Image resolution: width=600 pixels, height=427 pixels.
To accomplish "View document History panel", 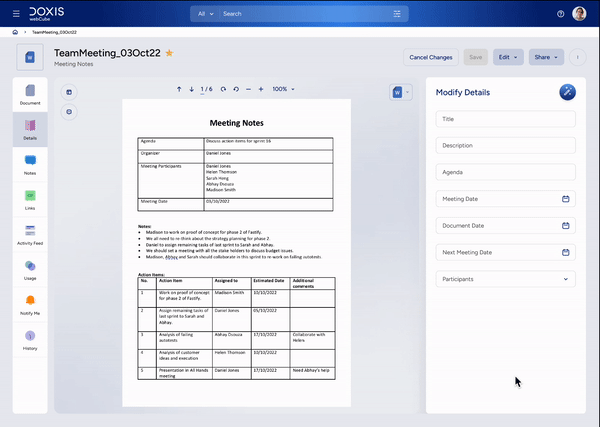I will click(x=30, y=340).
